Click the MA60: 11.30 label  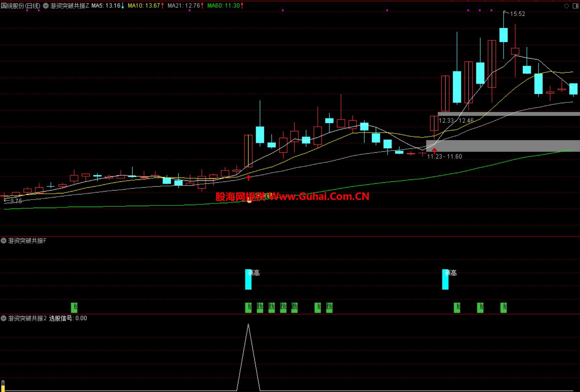coord(224,6)
